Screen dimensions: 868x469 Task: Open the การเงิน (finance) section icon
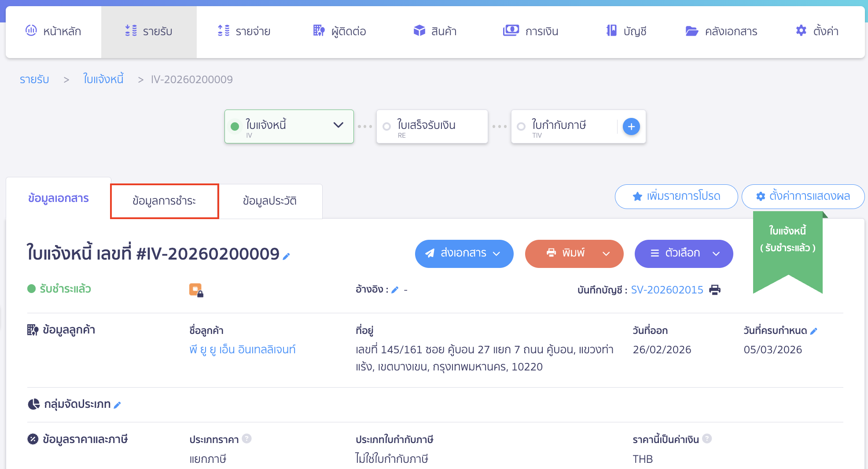[511, 31]
